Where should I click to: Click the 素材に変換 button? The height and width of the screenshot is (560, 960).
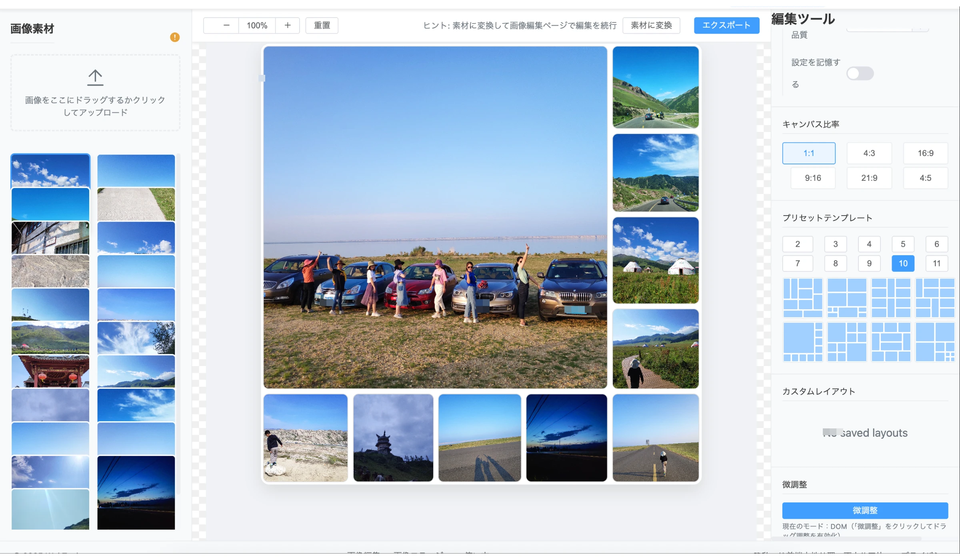(651, 25)
